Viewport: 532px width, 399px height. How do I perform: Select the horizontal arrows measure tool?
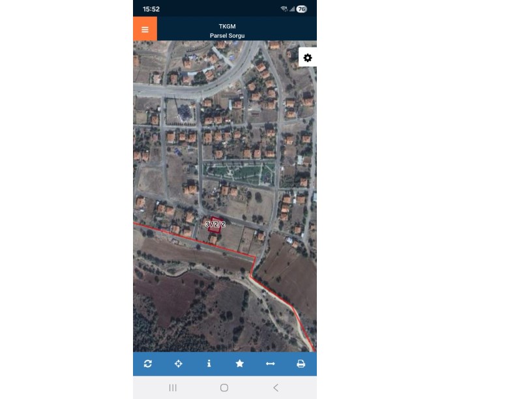pyautogui.click(x=271, y=364)
